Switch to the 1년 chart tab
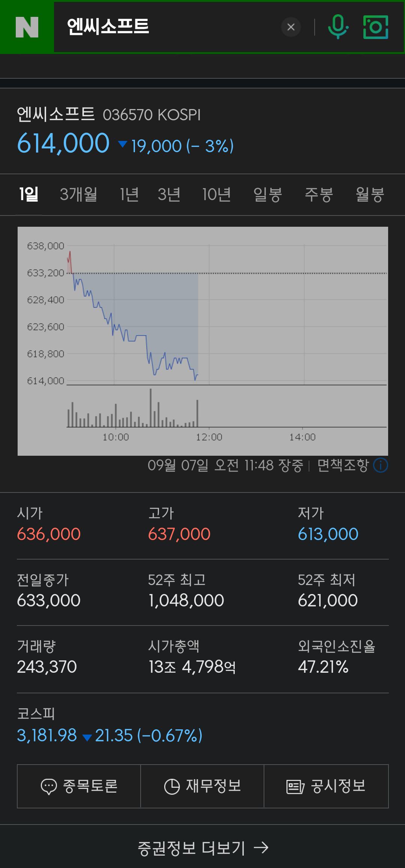 [x=129, y=195]
